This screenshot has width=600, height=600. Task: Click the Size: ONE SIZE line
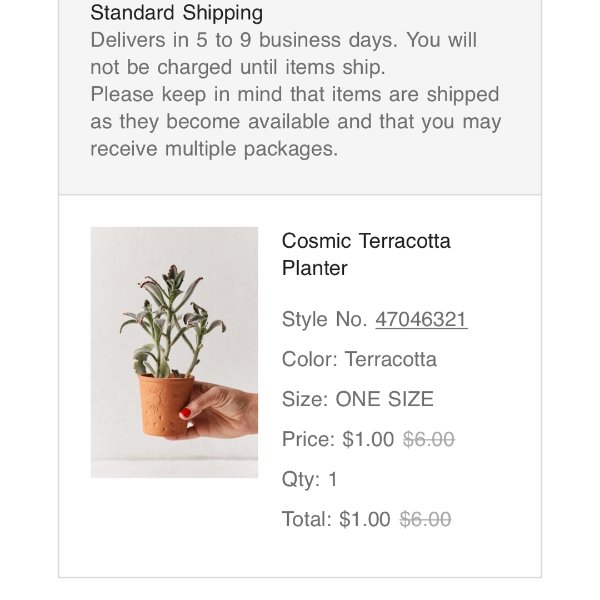pyautogui.click(x=357, y=399)
